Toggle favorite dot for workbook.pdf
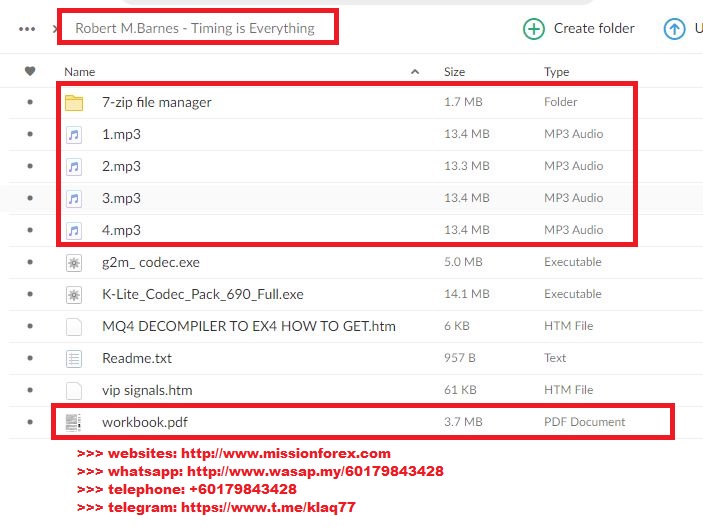 30,422
